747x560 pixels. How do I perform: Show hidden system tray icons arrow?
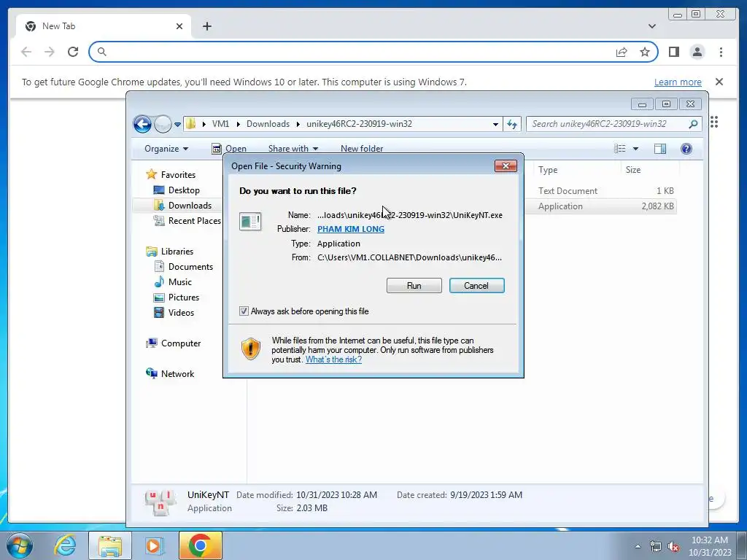click(638, 546)
